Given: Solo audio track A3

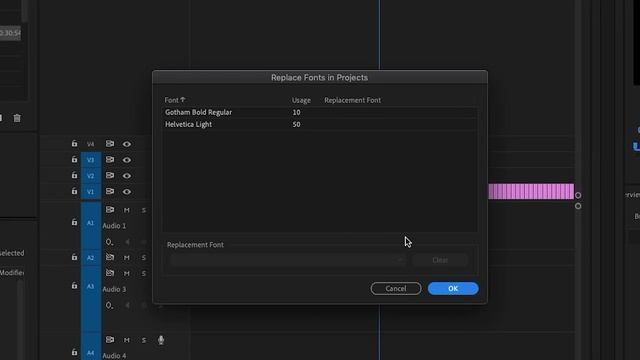Looking at the screenshot, I should coord(144,273).
